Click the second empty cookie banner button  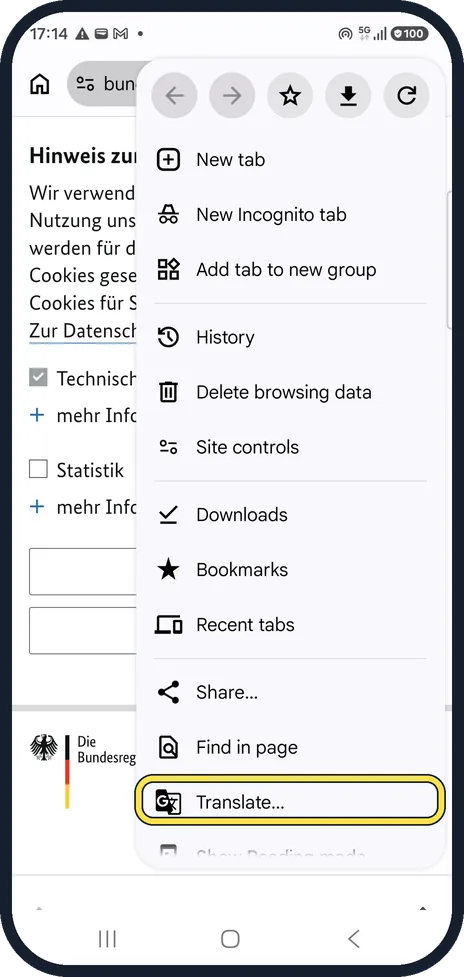pyautogui.click(x=82, y=631)
